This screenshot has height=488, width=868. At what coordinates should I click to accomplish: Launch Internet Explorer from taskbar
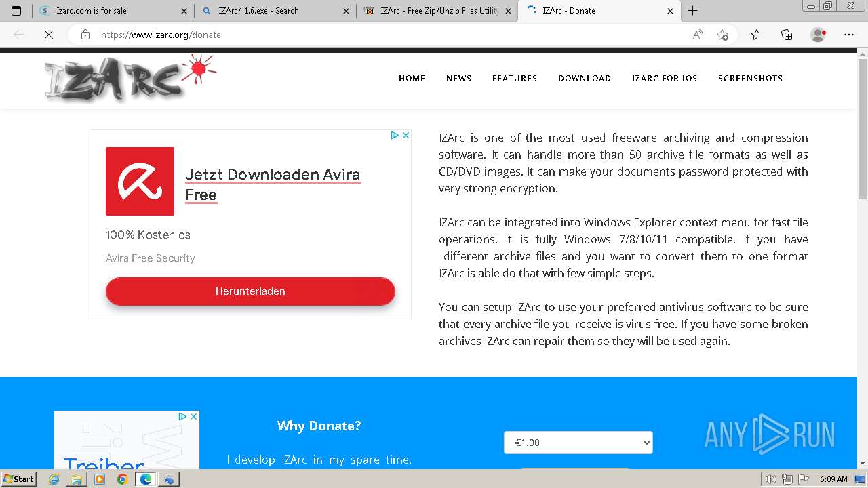[x=54, y=479]
